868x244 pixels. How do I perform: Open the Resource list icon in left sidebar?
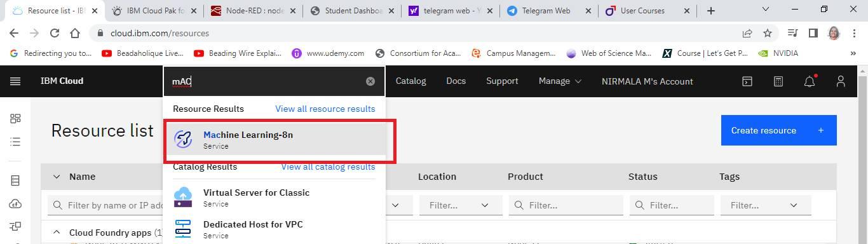click(15, 142)
